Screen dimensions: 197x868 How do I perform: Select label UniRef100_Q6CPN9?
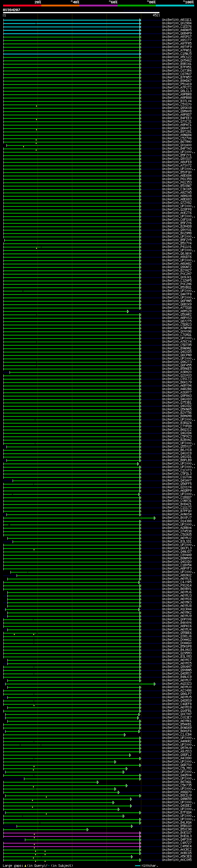click(x=177, y=355)
